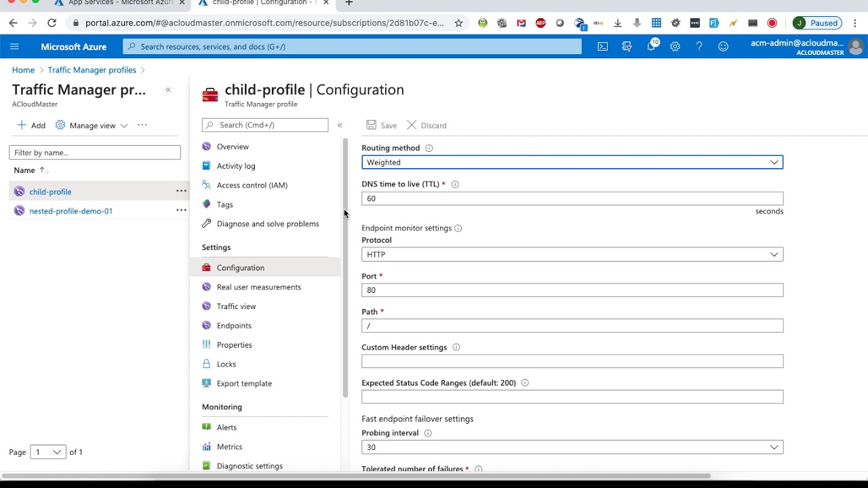Image resolution: width=868 pixels, height=488 pixels.
Task: Open the help question mark icon
Action: coord(699,47)
